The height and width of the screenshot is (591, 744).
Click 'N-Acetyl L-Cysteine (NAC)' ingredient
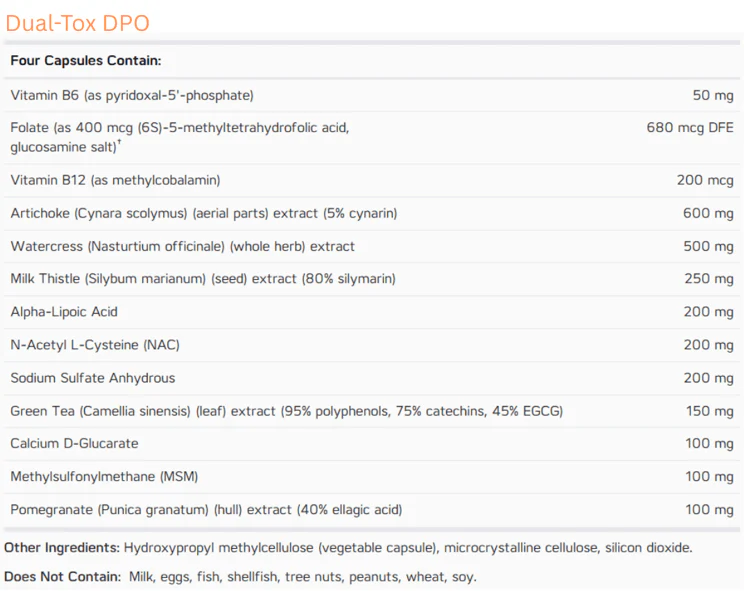(95, 345)
